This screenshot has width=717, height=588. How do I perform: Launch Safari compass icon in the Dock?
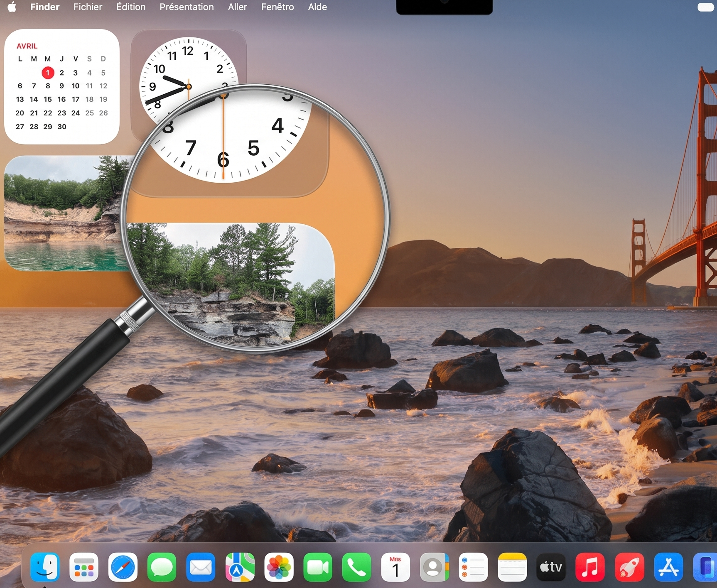click(123, 567)
